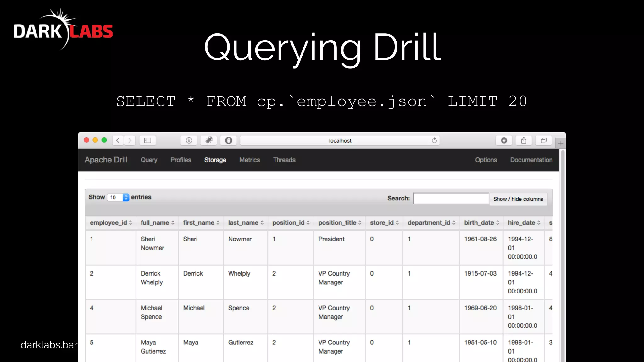Click last name 'Nowmer' cell

click(x=246, y=248)
